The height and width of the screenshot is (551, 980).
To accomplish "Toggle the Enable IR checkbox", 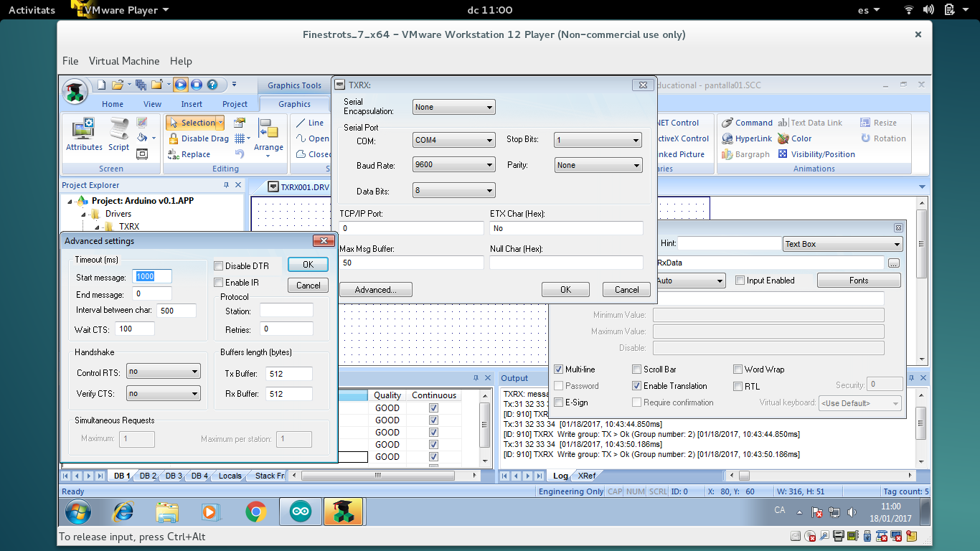I will (x=220, y=283).
